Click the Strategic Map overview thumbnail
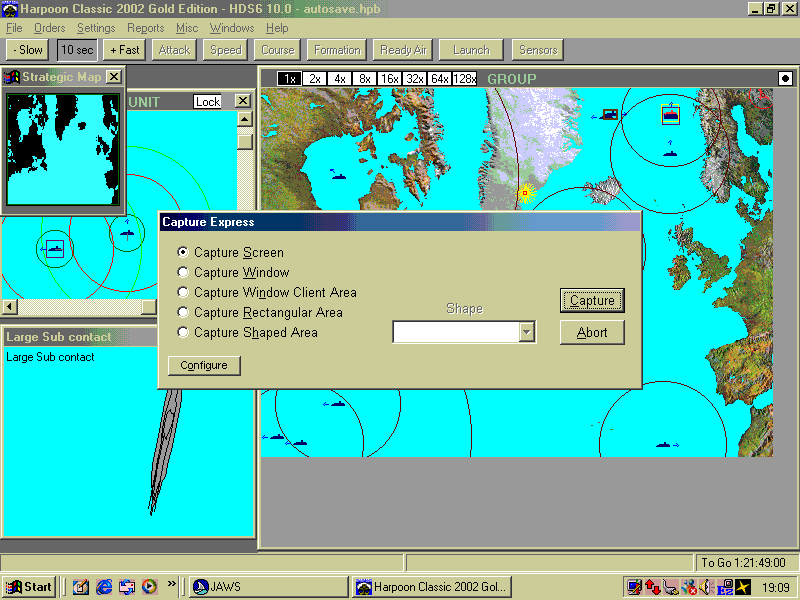Viewport: 800px width, 600px height. [x=63, y=149]
